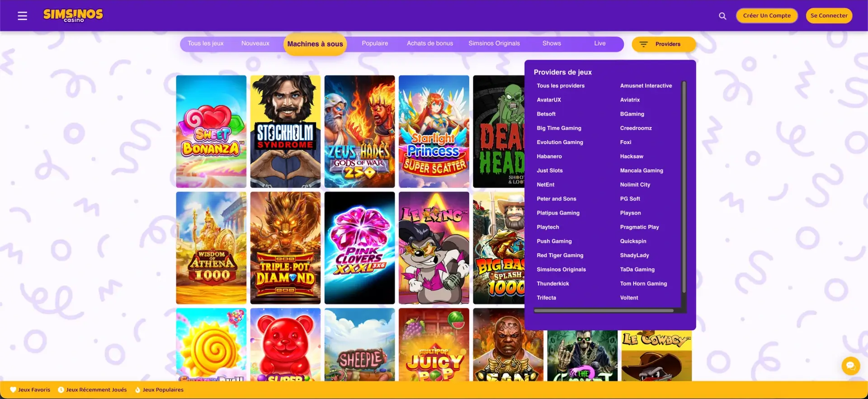Switch to Populaire tab
This screenshot has height=399, width=868.
coord(375,43)
